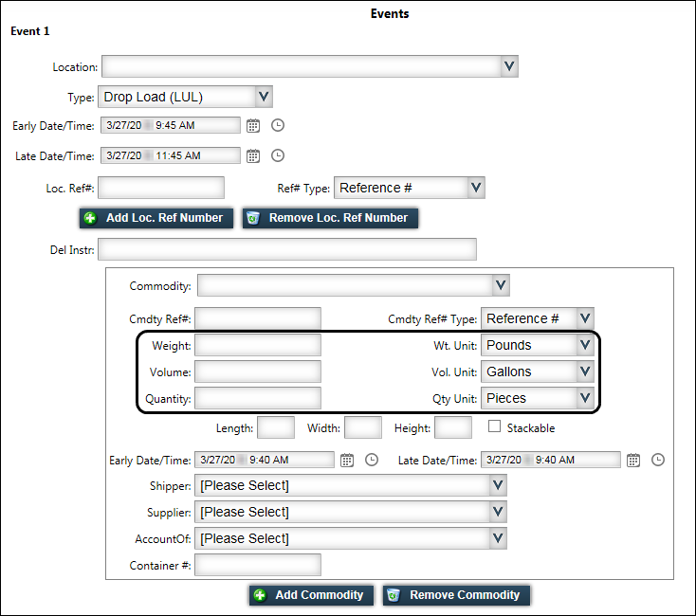696x616 pixels.
Task: Open clock for commodity Early Date/Time
Action: click(372, 461)
